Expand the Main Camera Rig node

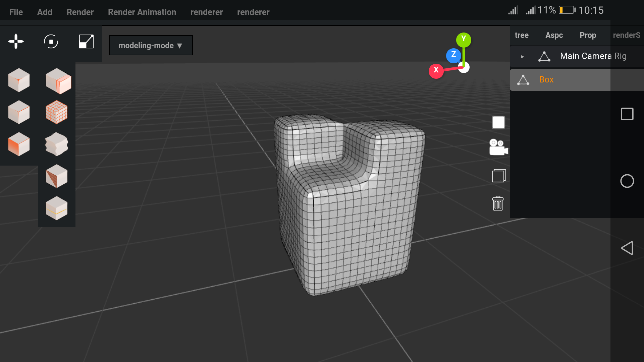(x=522, y=57)
